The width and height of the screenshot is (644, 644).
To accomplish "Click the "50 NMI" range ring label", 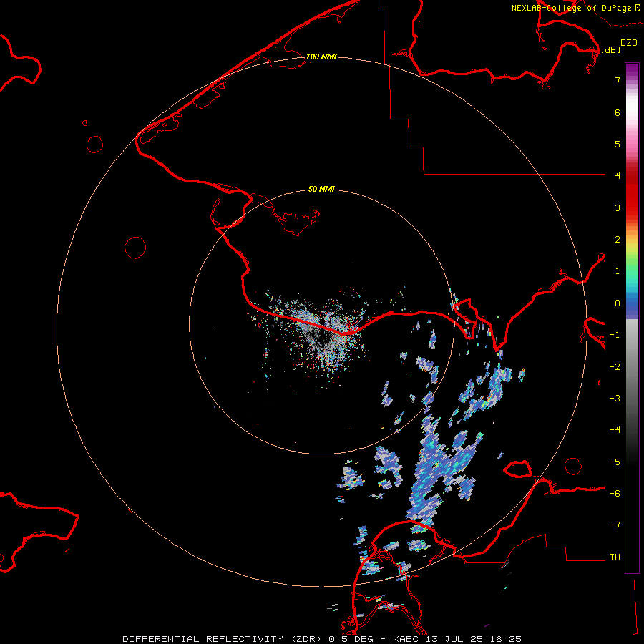I will (321, 190).
